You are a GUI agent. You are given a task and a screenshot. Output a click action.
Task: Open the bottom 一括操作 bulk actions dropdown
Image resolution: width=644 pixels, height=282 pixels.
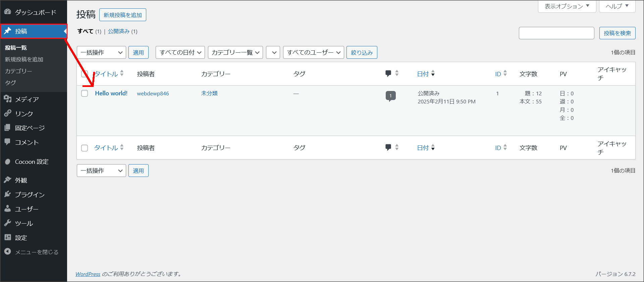101,171
